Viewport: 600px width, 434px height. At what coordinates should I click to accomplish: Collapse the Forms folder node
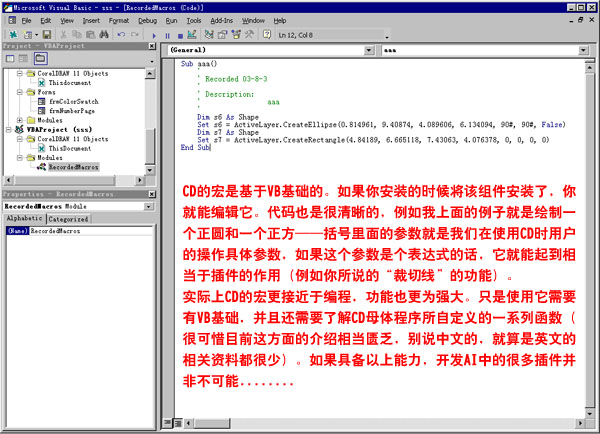click(x=20, y=92)
